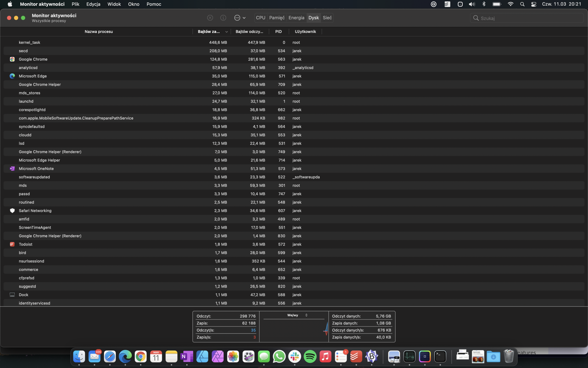Open Spotify from the Dock
The image size is (588, 368).
tap(310, 357)
